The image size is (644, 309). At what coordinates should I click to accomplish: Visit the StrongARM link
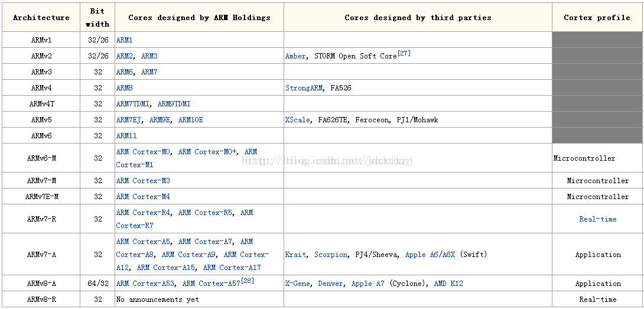tap(304, 88)
